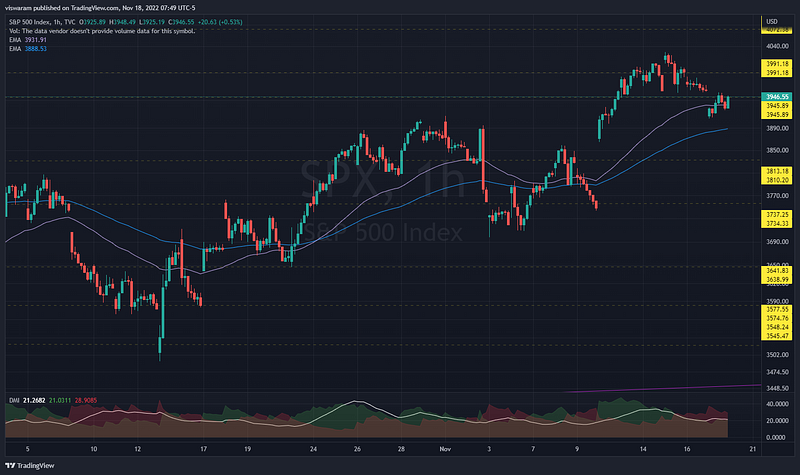
Task: Click the Nov label on time axis
Action: click(445, 449)
